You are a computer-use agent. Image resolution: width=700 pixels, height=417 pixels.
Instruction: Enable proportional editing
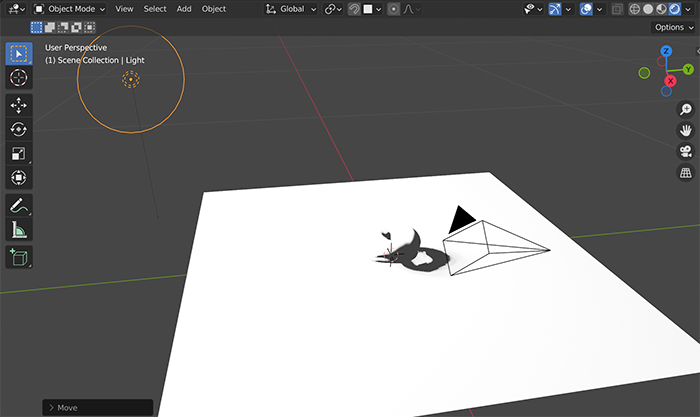[x=394, y=9]
